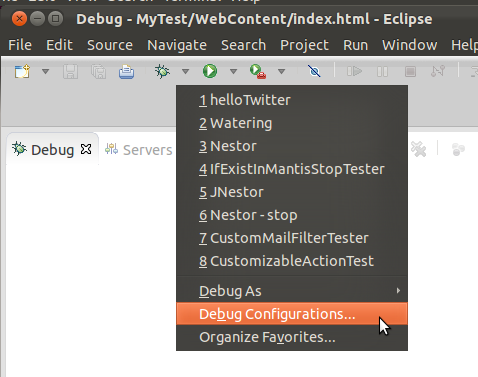
Task: Open the Run history dropdown arrow
Action: point(234,71)
